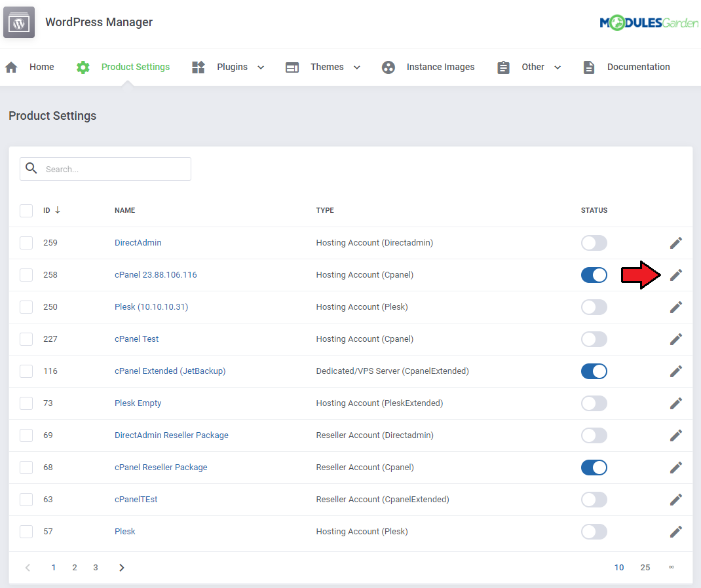Open the Home menu item
701x588 pixels.
(41, 67)
